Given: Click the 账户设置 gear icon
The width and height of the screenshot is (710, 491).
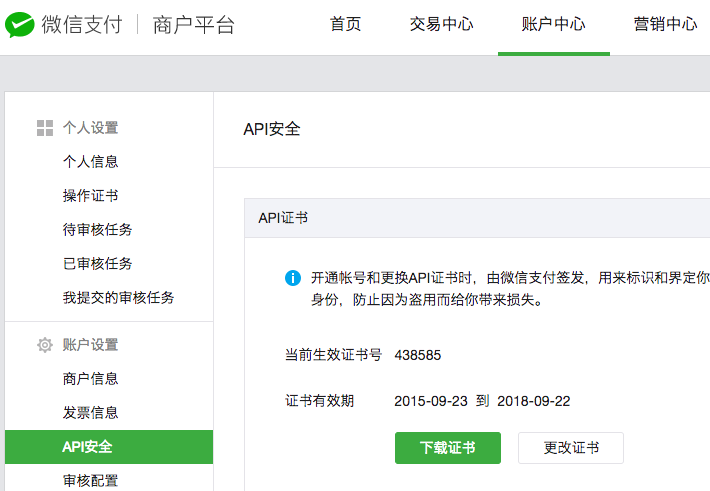Looking at the screenshot, I should [x=44, y=345].
